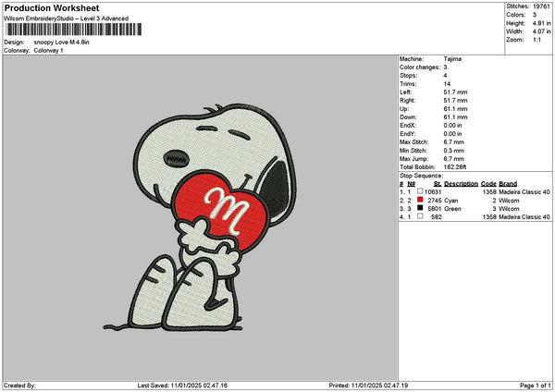Click the Production Worksheet title
The height and width of the screenshot is (392, 555).
[x=52, y=7]
